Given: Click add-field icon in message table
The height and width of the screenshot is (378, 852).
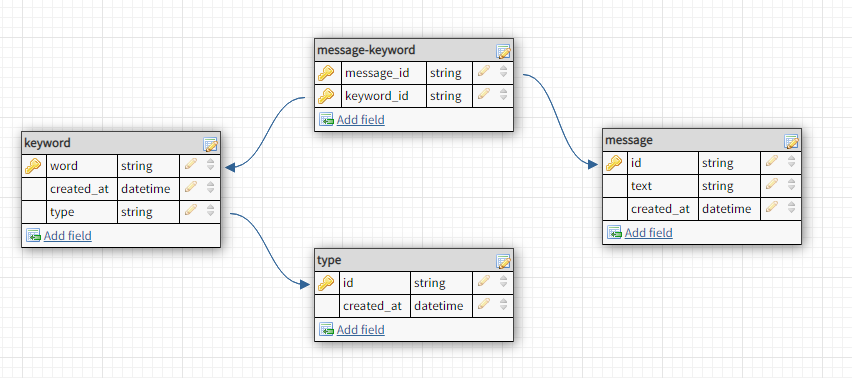Looking at the screenshot, I should (614, 232).
